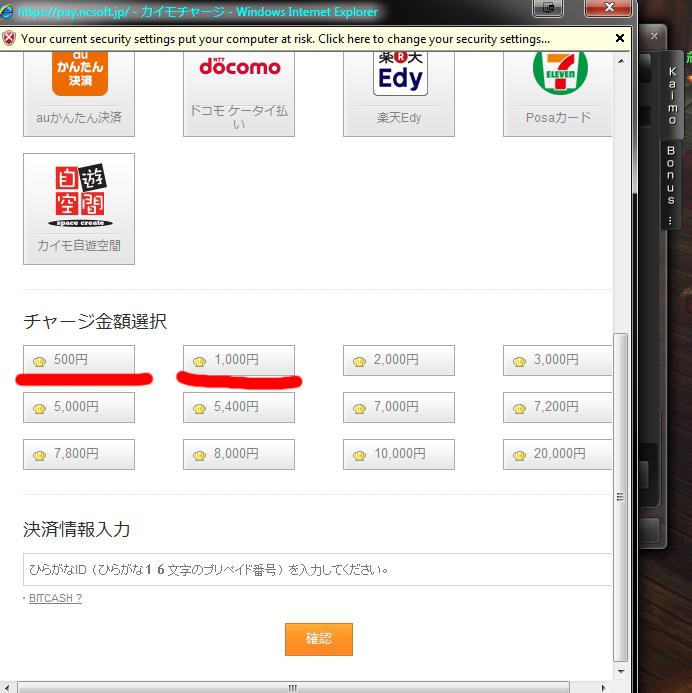
Task: Open the Bonus tab in the background window
Action: pos(670,184)
